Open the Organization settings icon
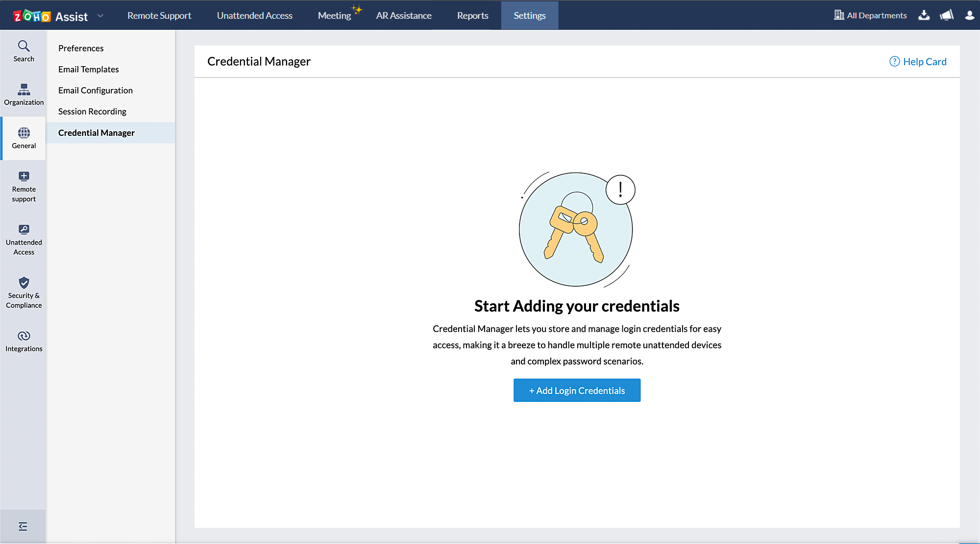The height and width of the screenshot is (544, 980). [24, 95]
